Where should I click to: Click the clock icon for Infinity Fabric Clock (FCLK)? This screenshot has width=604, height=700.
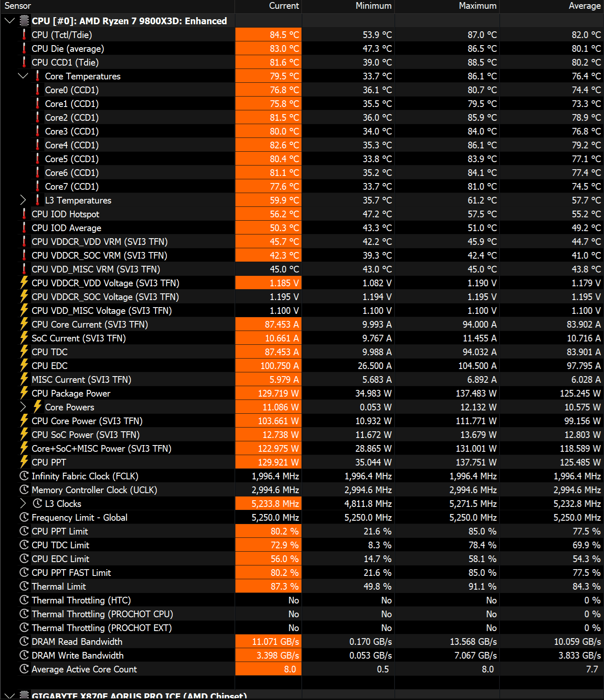[x=24, y=476]
